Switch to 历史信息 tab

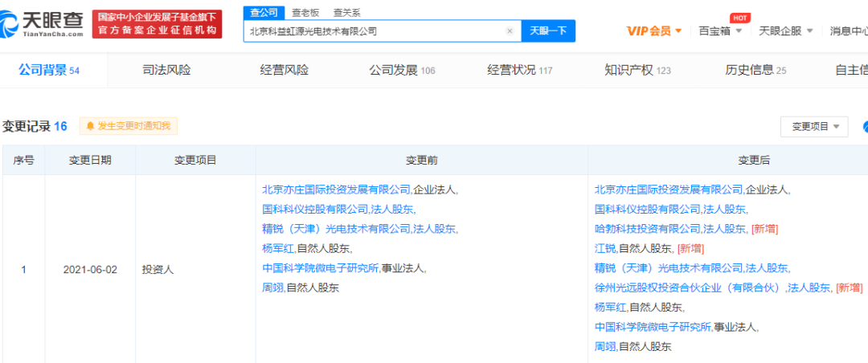click(x=755, y=71)
